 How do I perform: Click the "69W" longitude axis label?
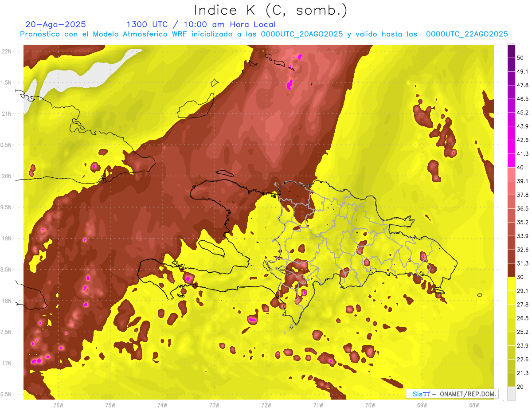coord(422,405)
